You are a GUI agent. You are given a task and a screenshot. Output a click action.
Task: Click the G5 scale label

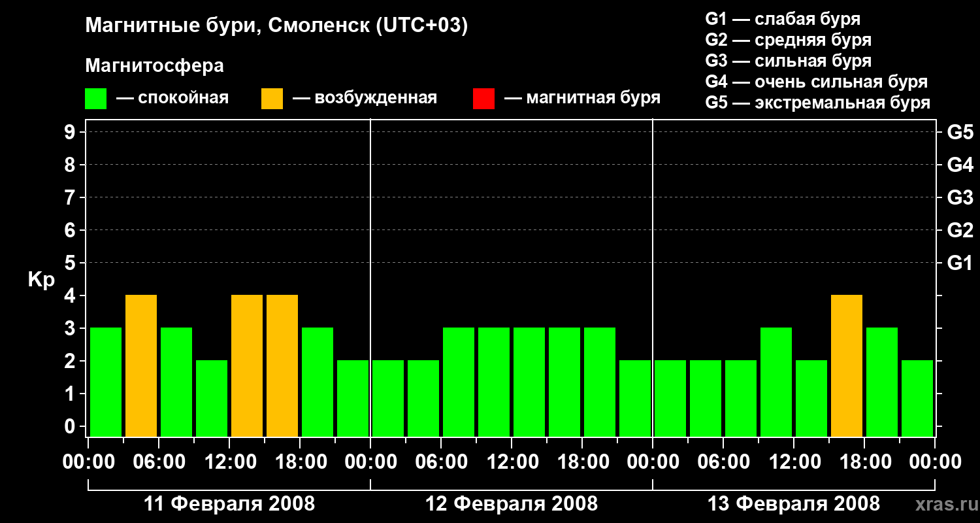pos(960,132)
